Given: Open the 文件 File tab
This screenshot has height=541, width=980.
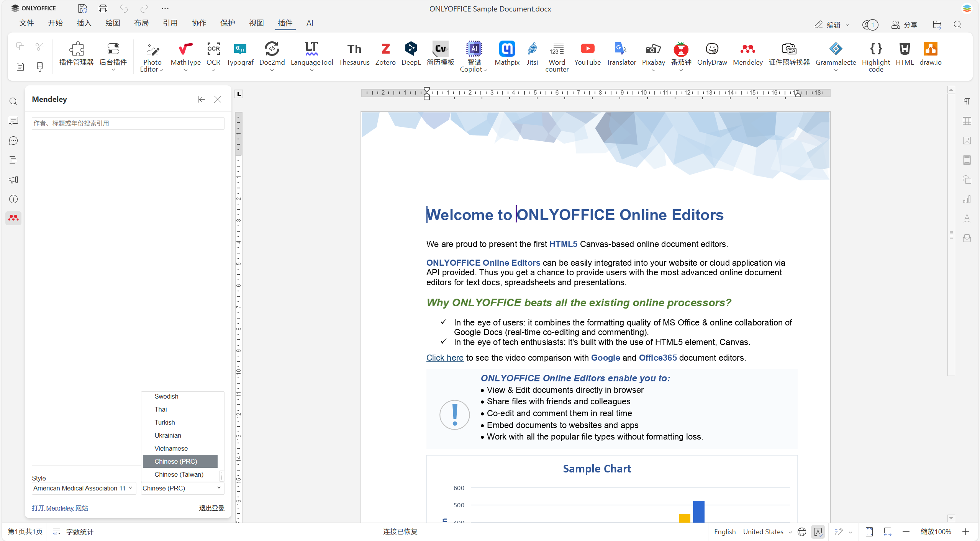Looking at the screenshot, I should [26, 23].
